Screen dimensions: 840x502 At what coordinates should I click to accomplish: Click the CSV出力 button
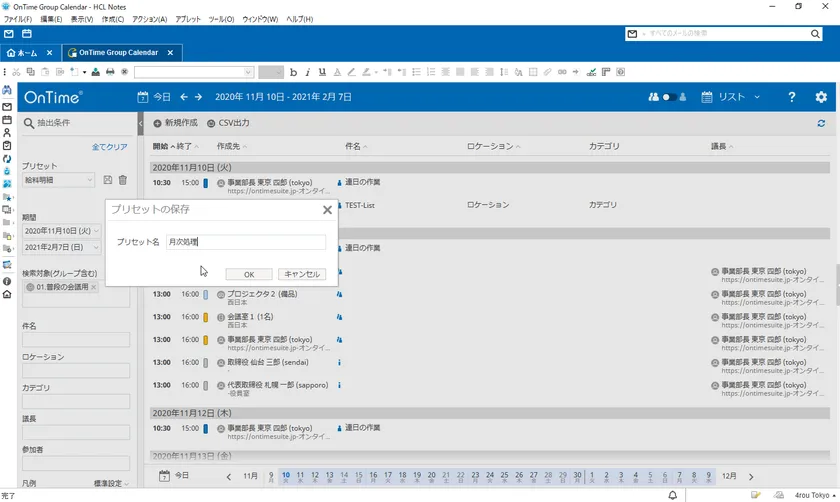coord(228,123)
